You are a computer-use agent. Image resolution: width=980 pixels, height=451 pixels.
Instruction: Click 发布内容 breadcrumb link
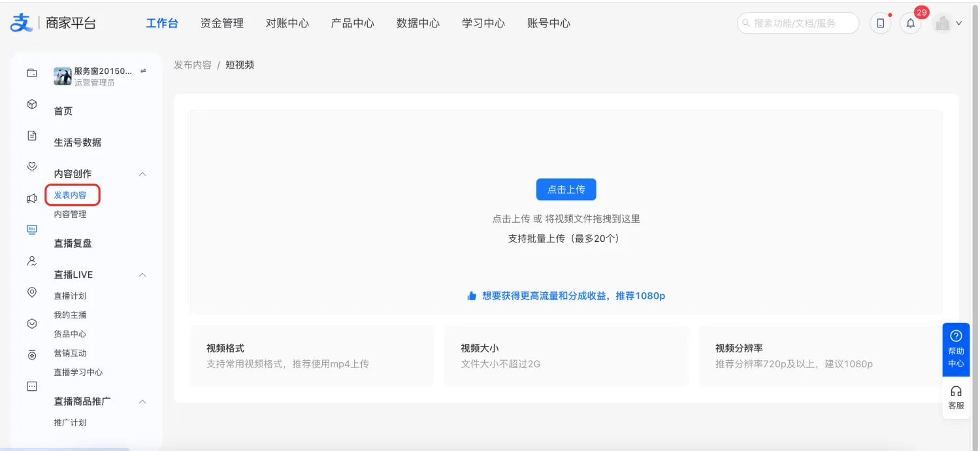click(193, 65)
